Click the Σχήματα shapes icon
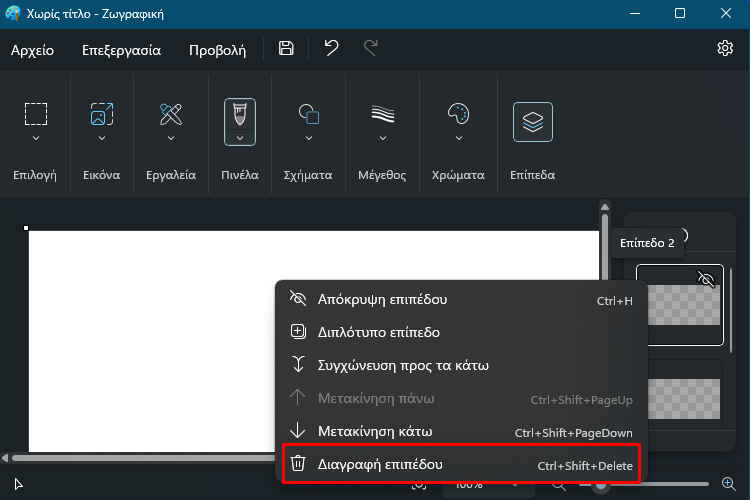This screenshot has width=750, height=500. tap(309, 114)
